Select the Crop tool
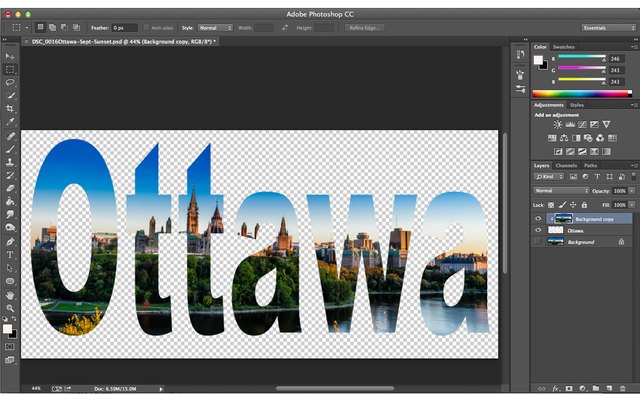This screenshot has height=394, width=640. pos(10,109)
